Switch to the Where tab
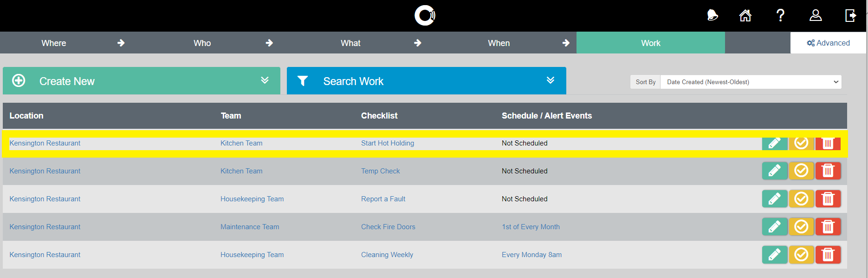This screenshot has width=868, height=278. tap(54, 43)
